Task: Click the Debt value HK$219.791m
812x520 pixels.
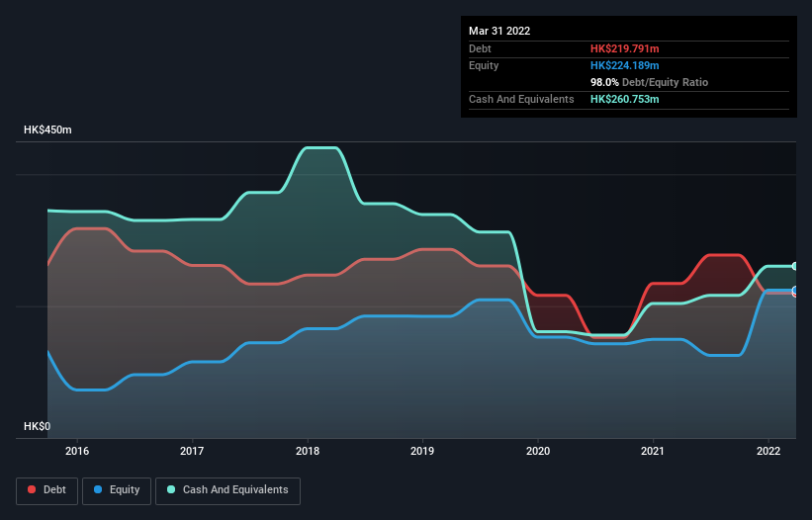Action: [624, 48]
